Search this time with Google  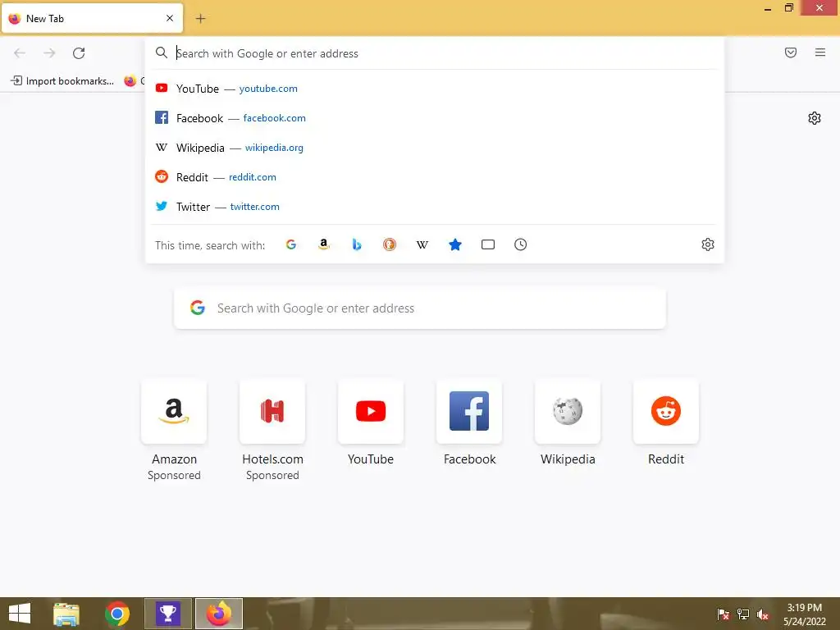(291, 244)
